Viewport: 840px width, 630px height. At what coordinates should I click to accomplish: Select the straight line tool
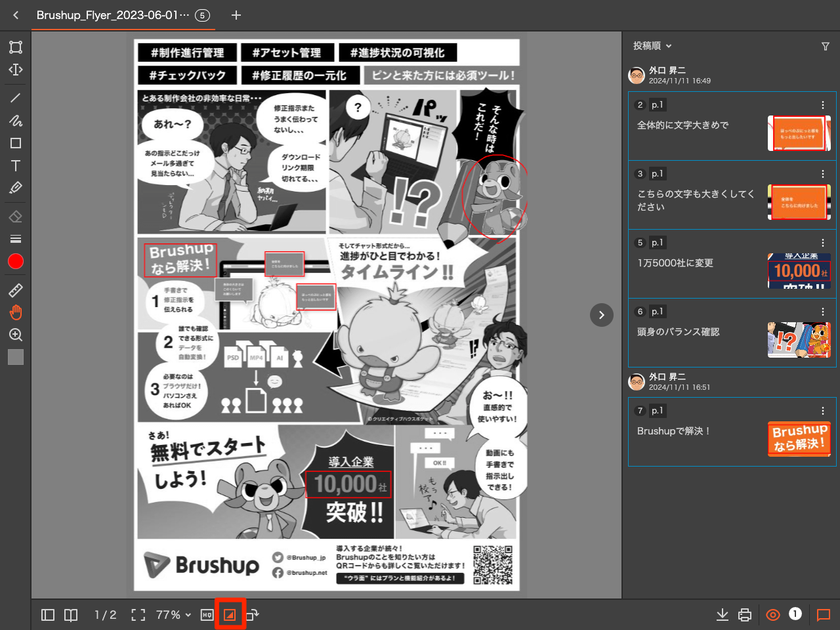pyautogui.click(x=16, y=98)
